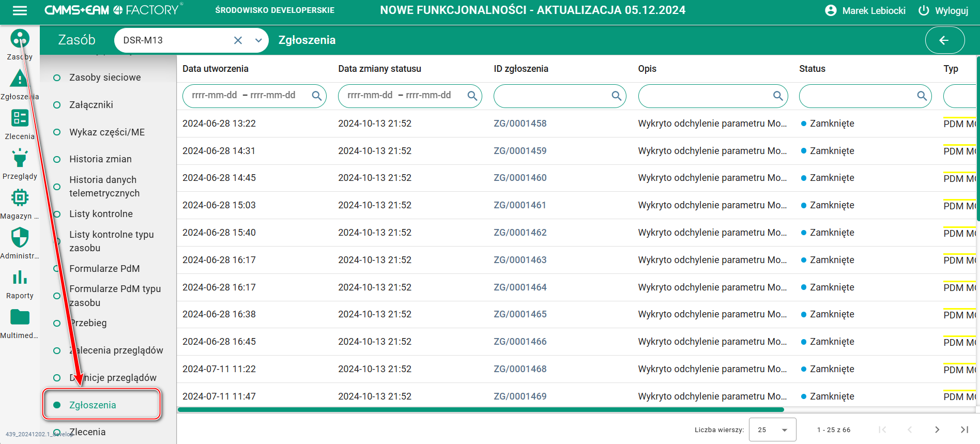The width and height of the screenshot is (980, 444).
Task: Click the horizontal table scrollbar
Action: click(481, 410)
